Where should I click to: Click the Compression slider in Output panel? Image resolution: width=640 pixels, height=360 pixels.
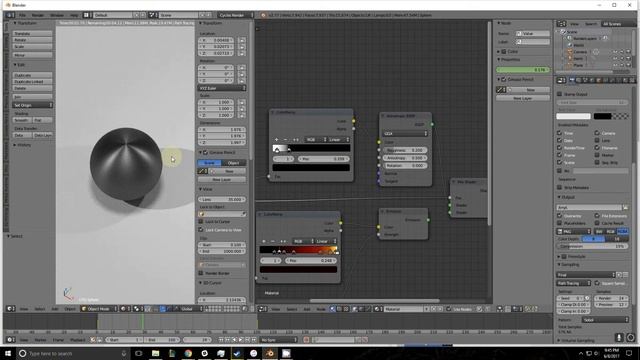click(592, 247)
